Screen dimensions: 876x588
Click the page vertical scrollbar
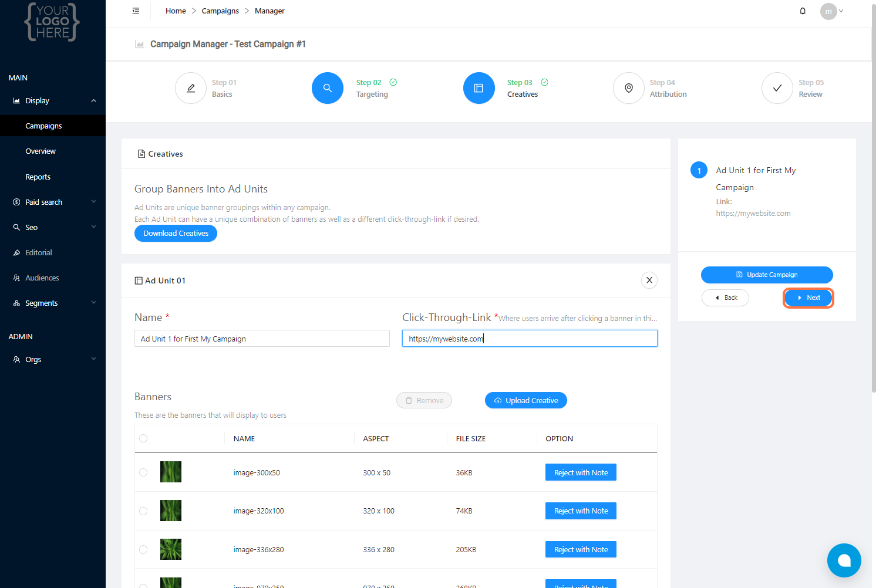pos(873,200)
